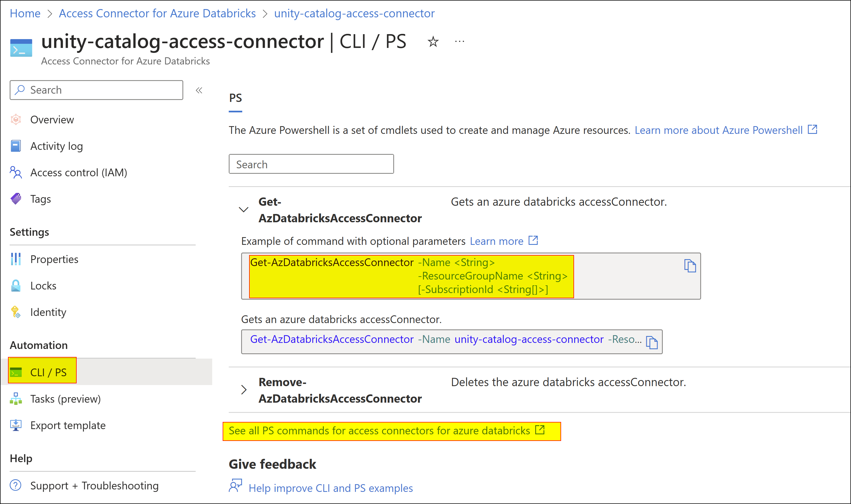Click the Properties bars icon
Screen dimensions: 851x504
pos(16,259)
